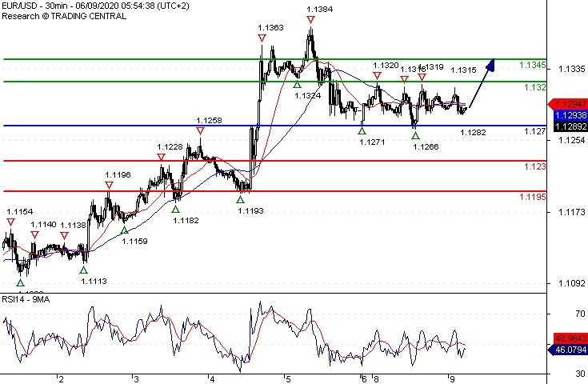
Task: Click the blue 1.12938 price tag
Action: click(x=570, y=115)
